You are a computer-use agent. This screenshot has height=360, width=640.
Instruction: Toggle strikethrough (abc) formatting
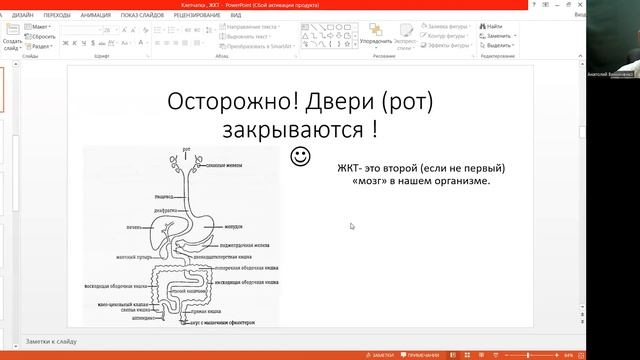102,43
